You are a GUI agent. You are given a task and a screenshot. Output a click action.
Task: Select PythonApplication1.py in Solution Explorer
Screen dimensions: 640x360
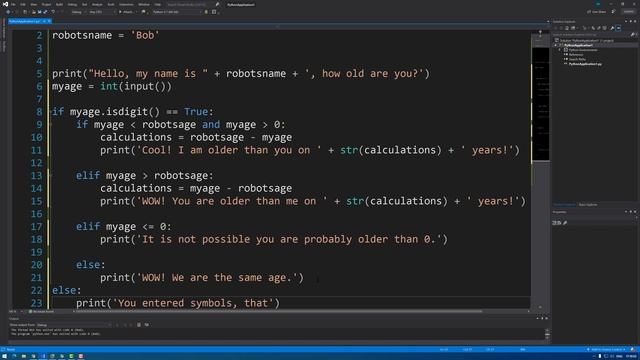pos(585,64)
